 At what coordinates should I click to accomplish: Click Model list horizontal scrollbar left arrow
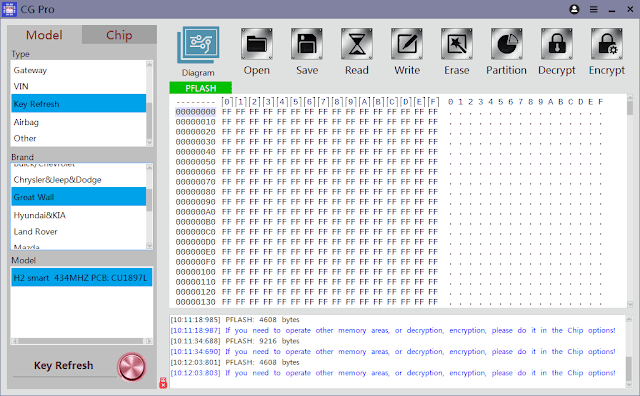click(15, 341)
